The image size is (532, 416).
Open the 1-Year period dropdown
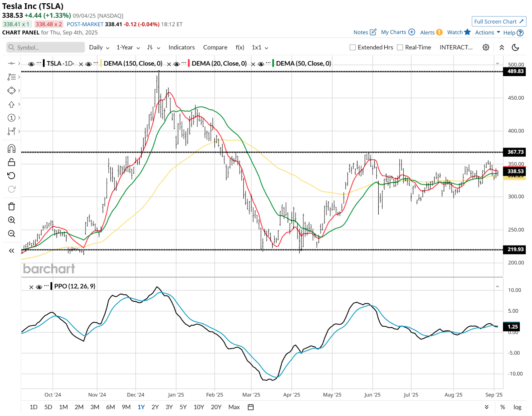(x=128, y=48)
